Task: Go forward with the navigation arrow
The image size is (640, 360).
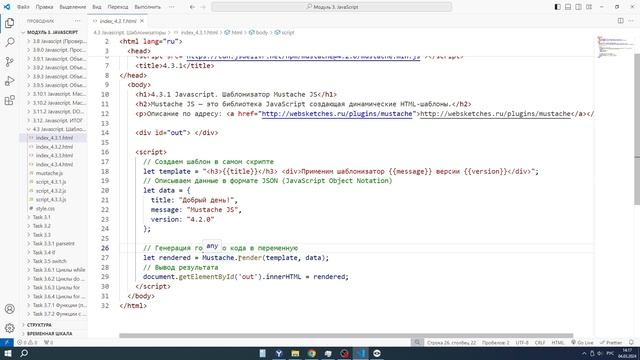Action: click(x=203, y=7)
